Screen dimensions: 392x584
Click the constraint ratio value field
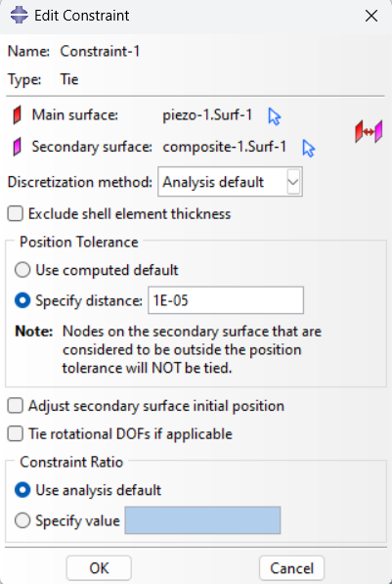202,520
